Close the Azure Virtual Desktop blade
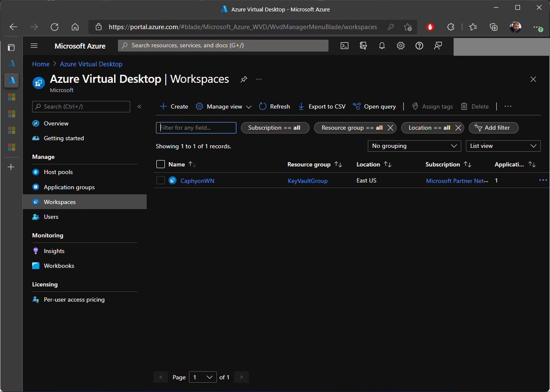The image size is (550, 392). [533, 79]
